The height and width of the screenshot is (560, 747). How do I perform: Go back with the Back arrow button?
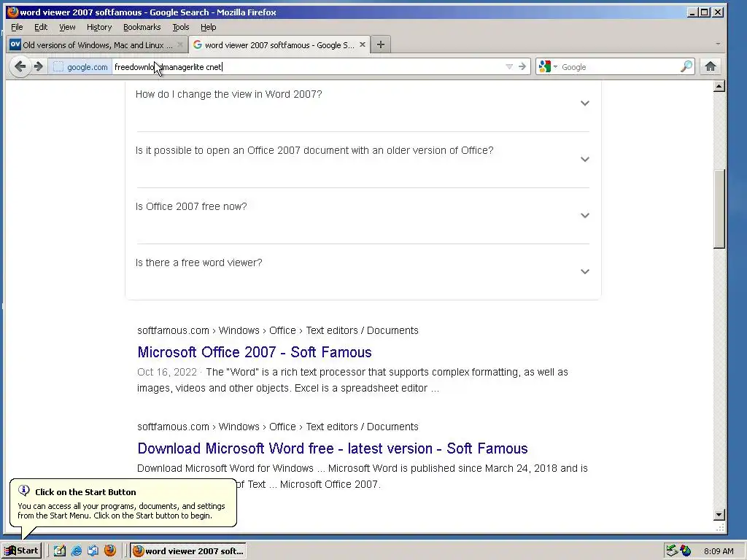pyautogui.click(x=20, y=66)
